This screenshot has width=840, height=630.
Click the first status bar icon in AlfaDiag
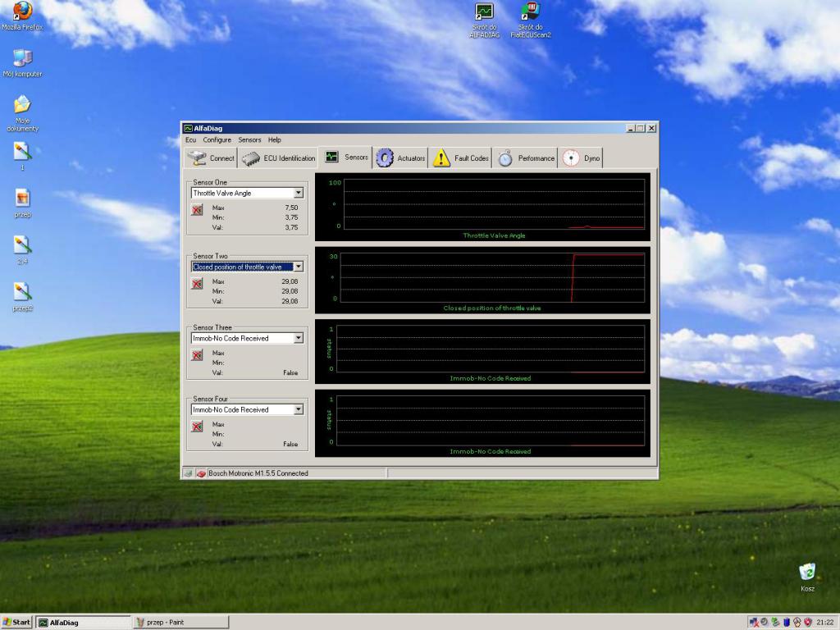point(188,473)
